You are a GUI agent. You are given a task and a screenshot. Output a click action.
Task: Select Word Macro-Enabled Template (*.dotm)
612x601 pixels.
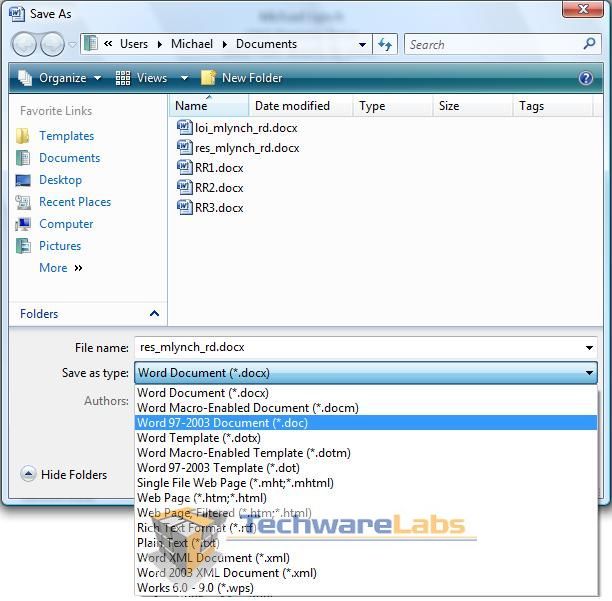pos(366,453)
